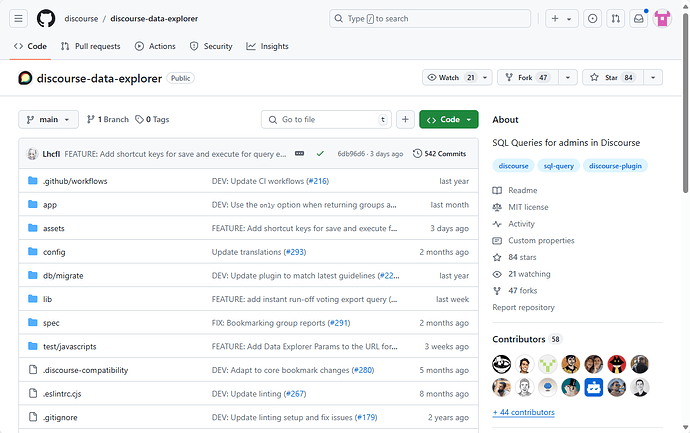Open the spec folder

pos(51,323)
